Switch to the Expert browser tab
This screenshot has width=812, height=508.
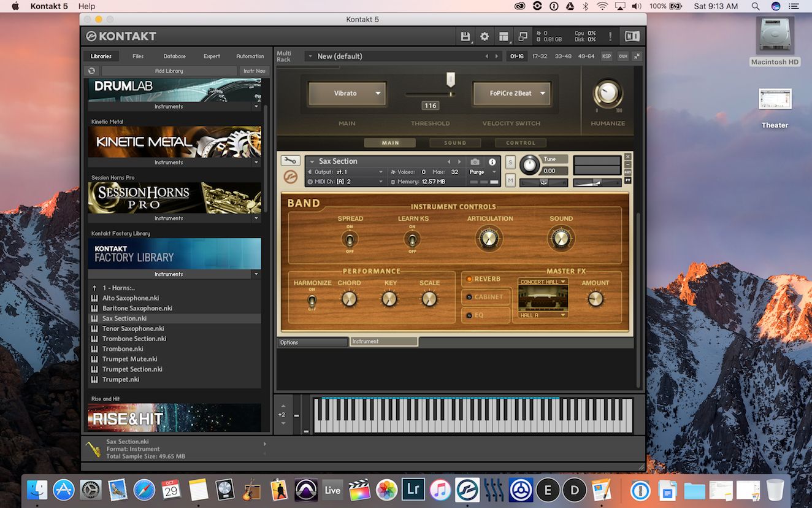(x=212, y=56)
